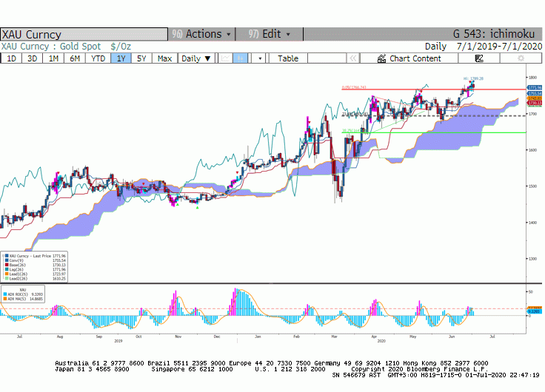Viewport: 545px width, 392px height.
Task: Click the Conv(9) color swatch
Action: (7, 260)
